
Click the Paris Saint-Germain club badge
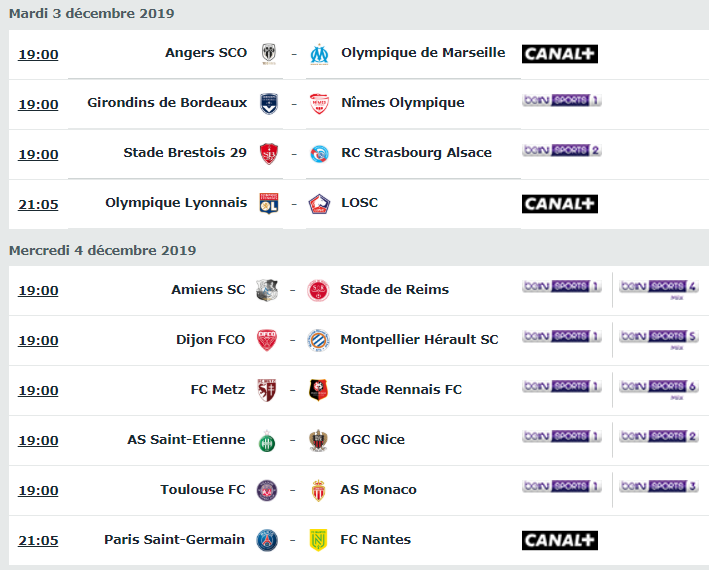tap(267, 540)
